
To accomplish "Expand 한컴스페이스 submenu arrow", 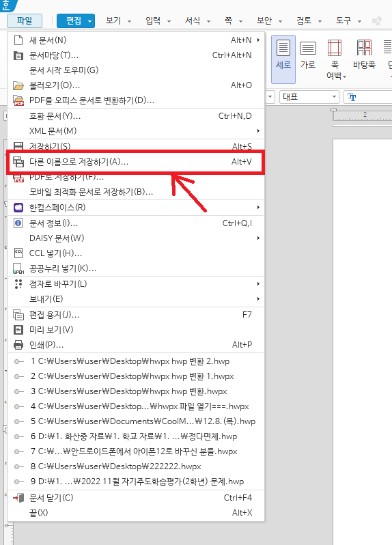I will 258,208.
